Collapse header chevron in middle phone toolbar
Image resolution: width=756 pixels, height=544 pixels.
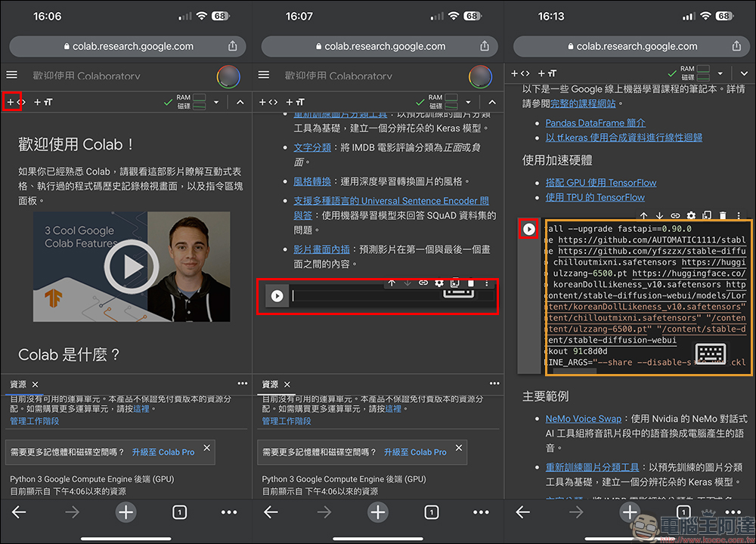(492, 102)
